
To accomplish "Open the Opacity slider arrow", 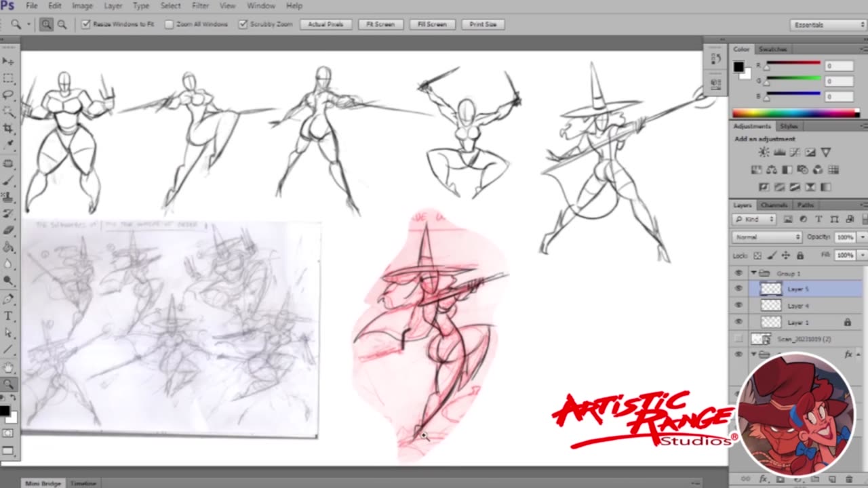I will click(862, 237).
